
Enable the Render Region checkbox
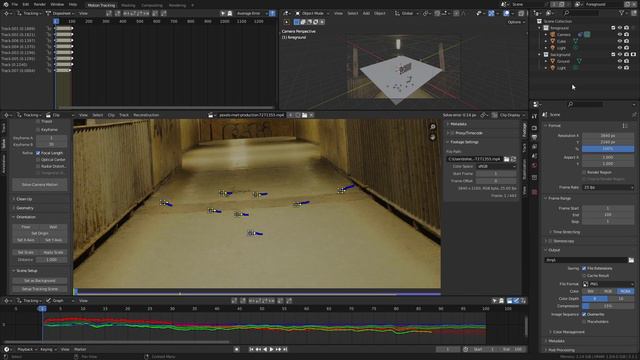(x=584, y=172)
